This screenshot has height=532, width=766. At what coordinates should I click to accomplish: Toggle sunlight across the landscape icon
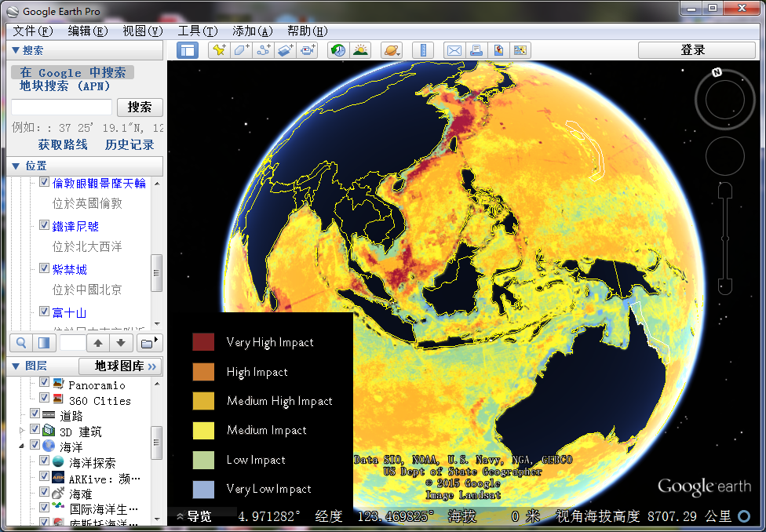(360, 50)
